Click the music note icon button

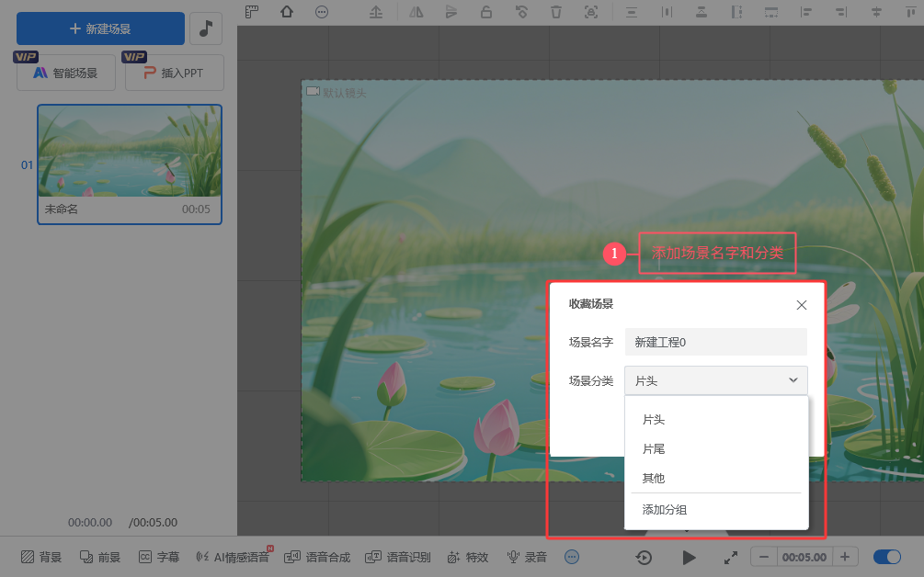point(206,28)
